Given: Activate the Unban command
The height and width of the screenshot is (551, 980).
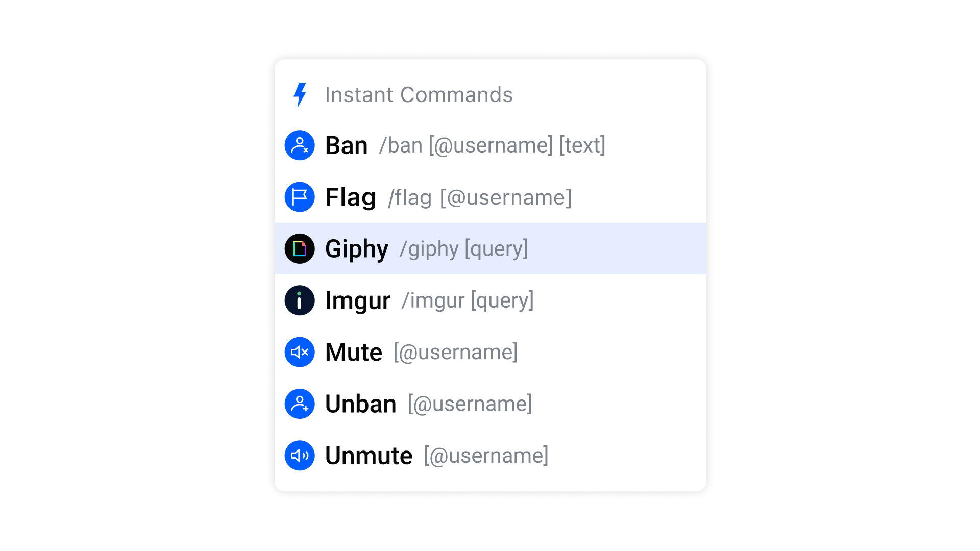Looking at the screenshot, I should pyautogui.click(x=361, y=404).
